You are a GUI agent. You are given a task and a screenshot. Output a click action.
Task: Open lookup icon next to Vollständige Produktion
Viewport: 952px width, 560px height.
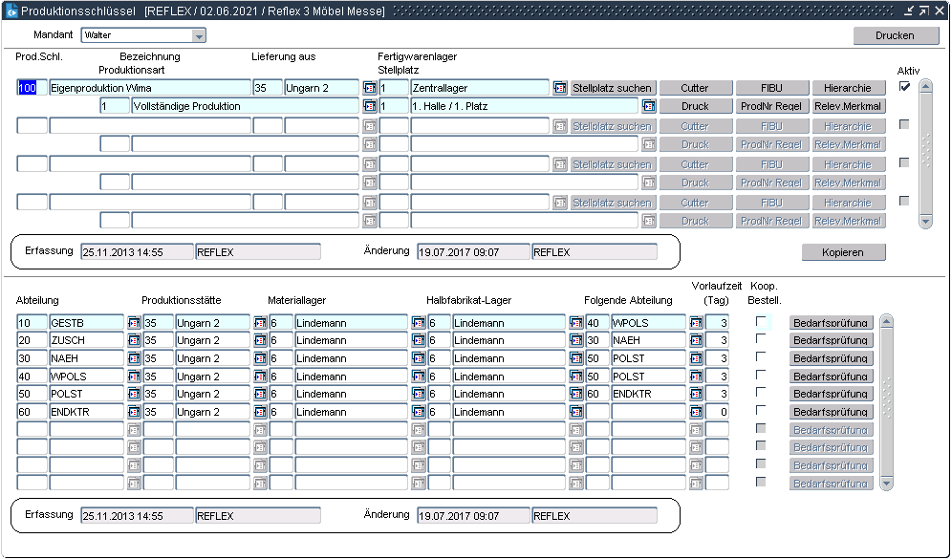click(370, 106)
